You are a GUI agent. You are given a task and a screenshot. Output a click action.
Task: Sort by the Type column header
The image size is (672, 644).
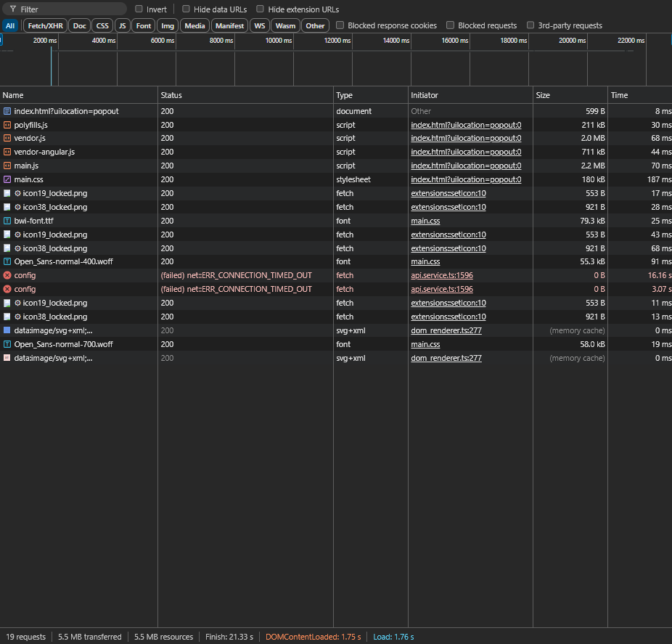tap(371, 95)
